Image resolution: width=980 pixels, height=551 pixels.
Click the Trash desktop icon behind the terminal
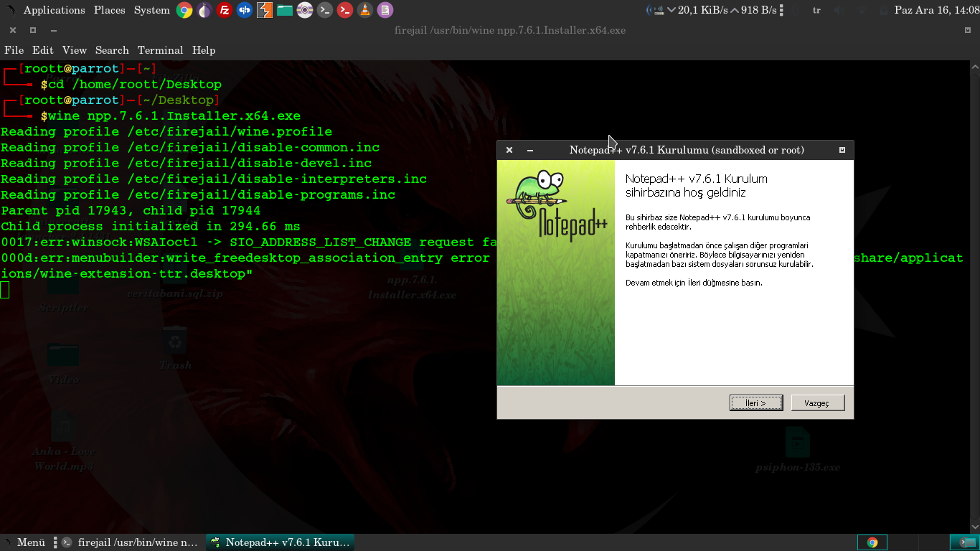pos(175,349)
